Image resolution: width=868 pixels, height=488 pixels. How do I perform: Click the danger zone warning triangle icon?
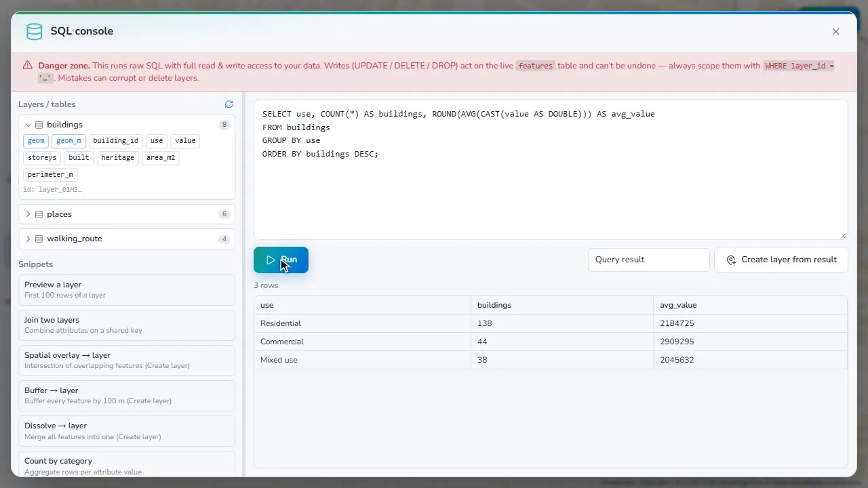(x=28, y=65)
